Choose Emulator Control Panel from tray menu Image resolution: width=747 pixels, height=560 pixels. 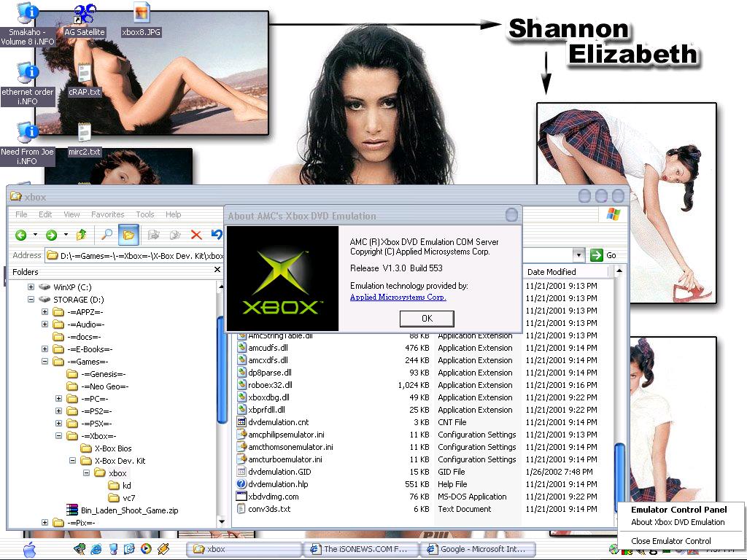coord(679,510)
